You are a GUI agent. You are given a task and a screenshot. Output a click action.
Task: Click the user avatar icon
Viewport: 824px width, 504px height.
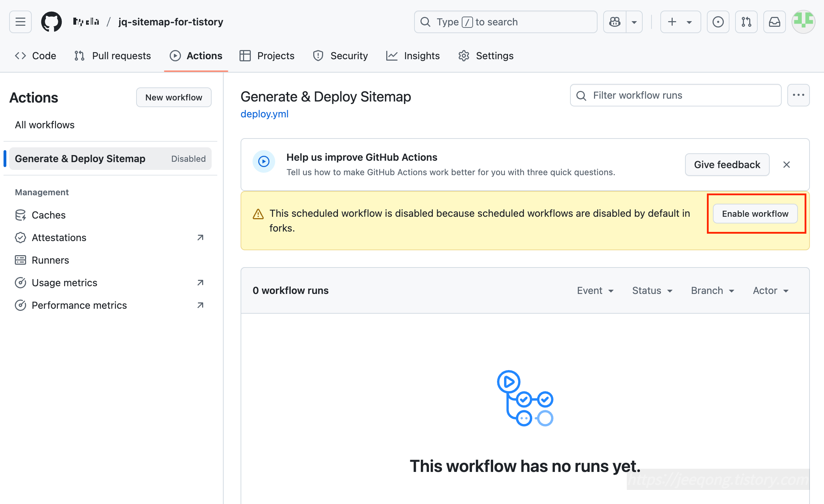click(803, 21)
